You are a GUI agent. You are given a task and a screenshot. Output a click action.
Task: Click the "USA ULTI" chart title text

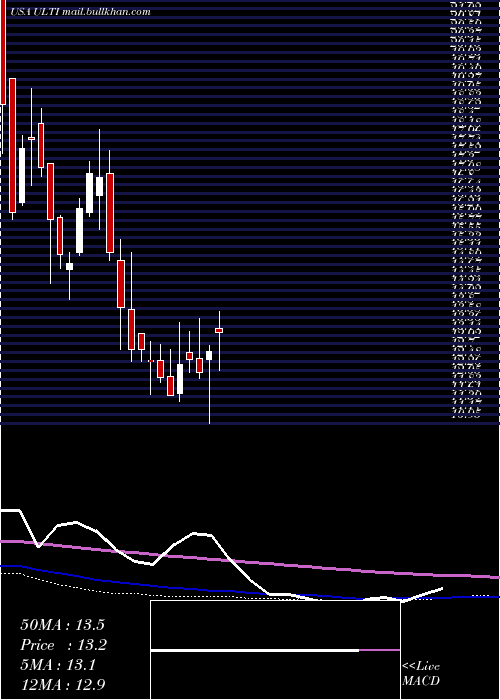(x=35, y=12)
